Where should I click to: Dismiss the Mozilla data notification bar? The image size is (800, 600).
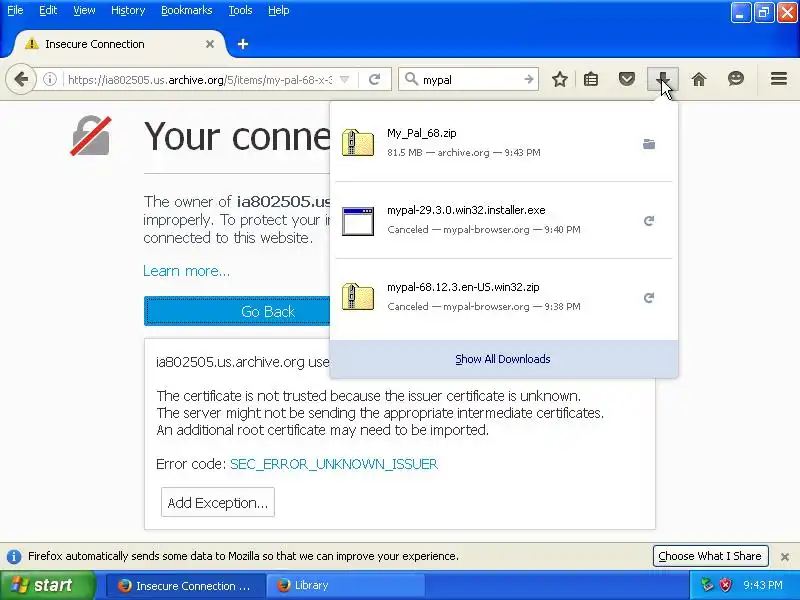(785, 557)
